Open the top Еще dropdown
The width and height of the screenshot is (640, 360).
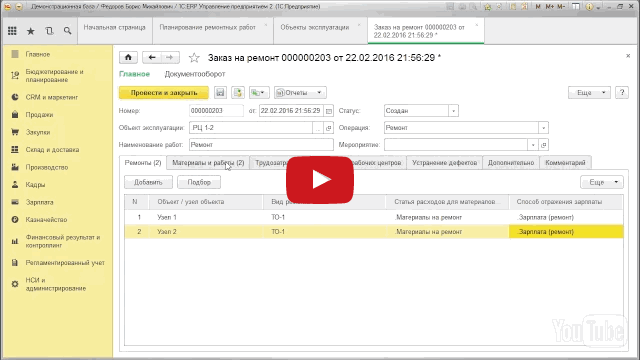pyautogui.click(x=589, y=93)
